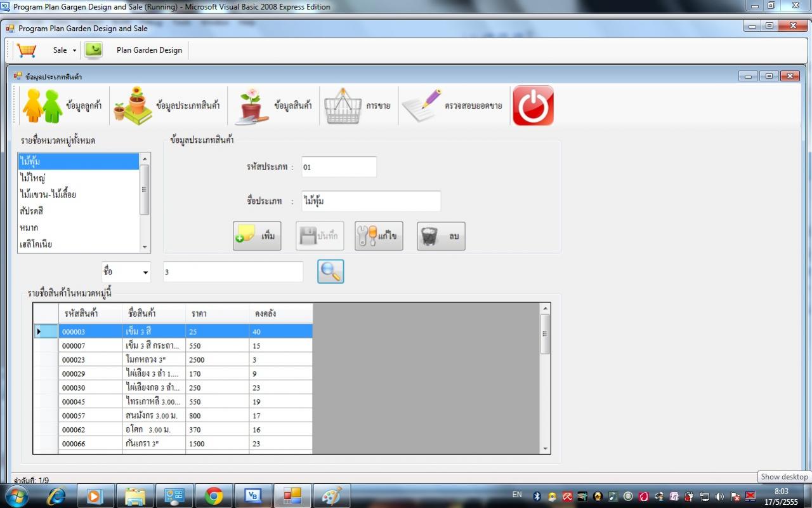Open Windows Explorer from the taskbar
Image resolution: width=812 pixels, height=508 pixels.
point(134,495)
